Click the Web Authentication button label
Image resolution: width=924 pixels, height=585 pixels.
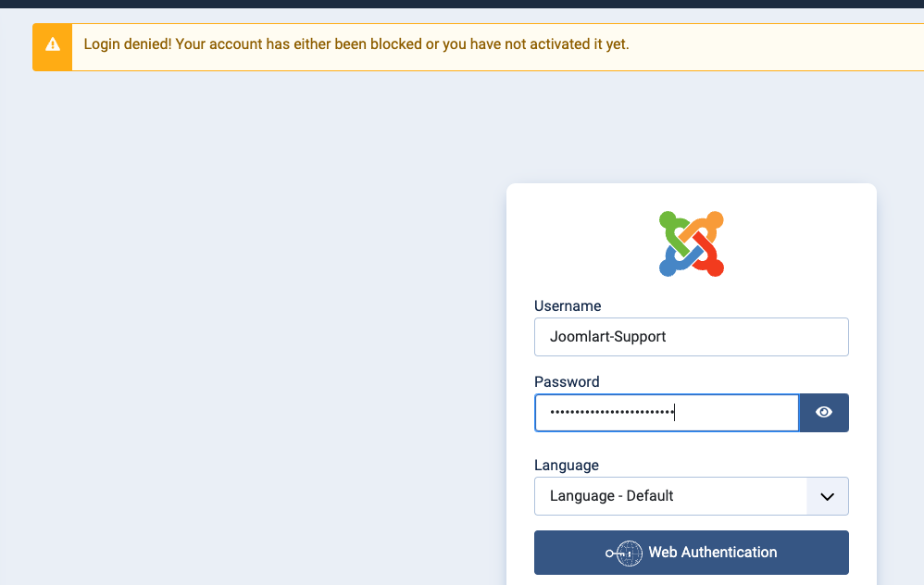[712, 553]
